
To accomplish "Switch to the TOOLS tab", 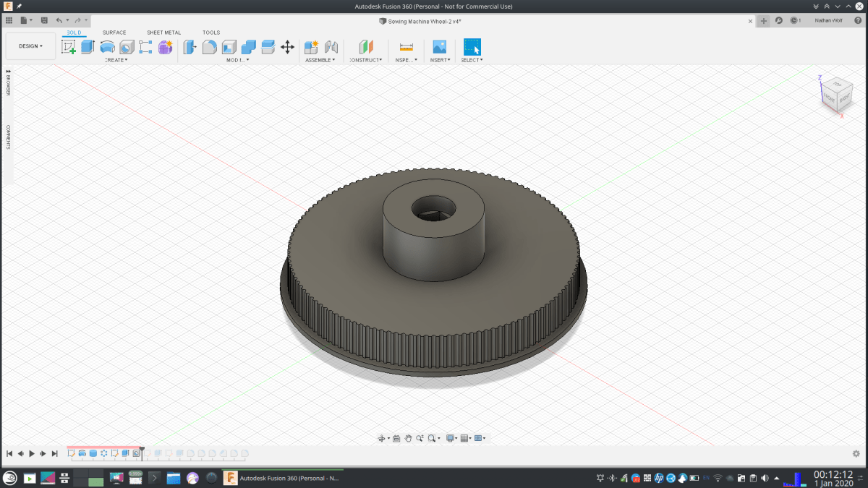I will (211, 33).
